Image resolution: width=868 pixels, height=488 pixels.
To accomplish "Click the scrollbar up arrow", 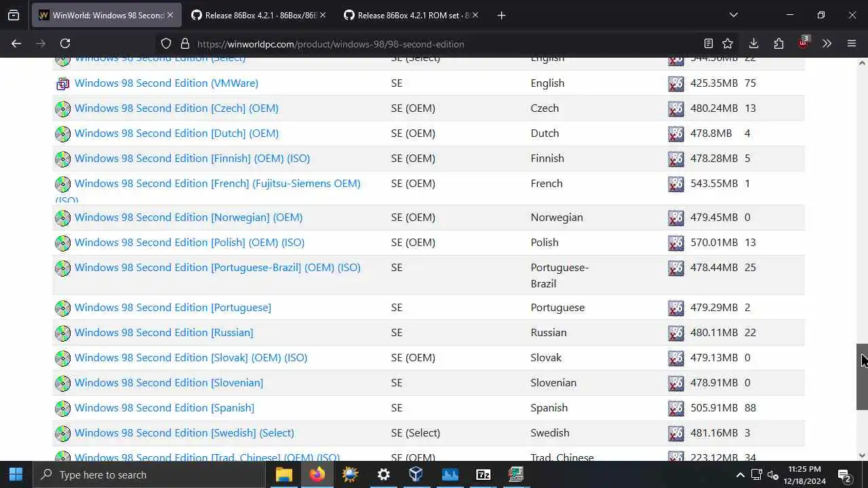I will tap(862, 63).
